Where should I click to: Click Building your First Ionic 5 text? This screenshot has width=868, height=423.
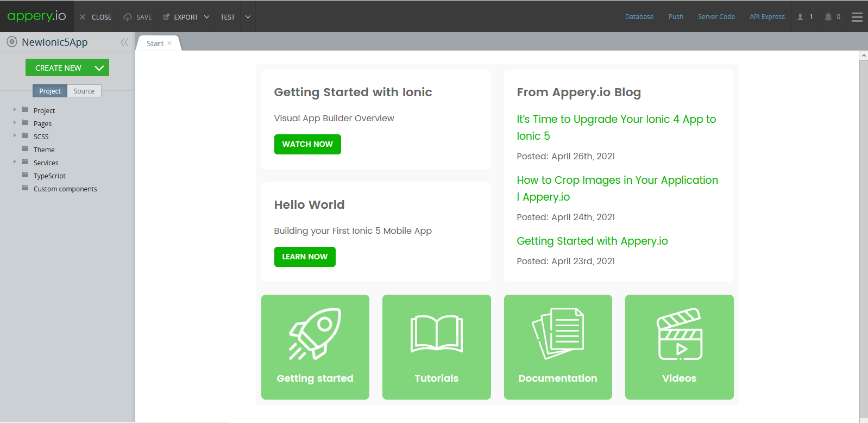click(x=353, y=231)
